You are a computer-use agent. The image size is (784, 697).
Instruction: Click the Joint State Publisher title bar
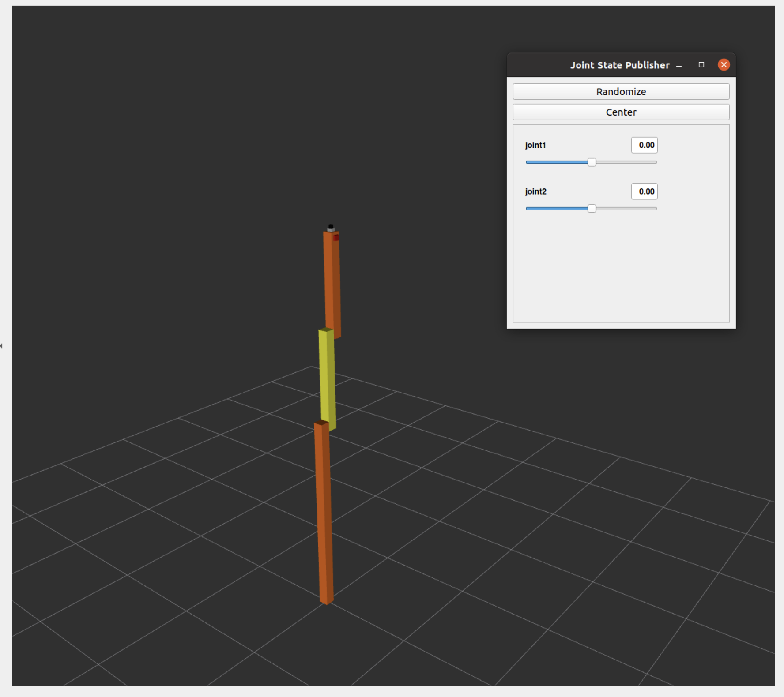[x=621, y=65]
